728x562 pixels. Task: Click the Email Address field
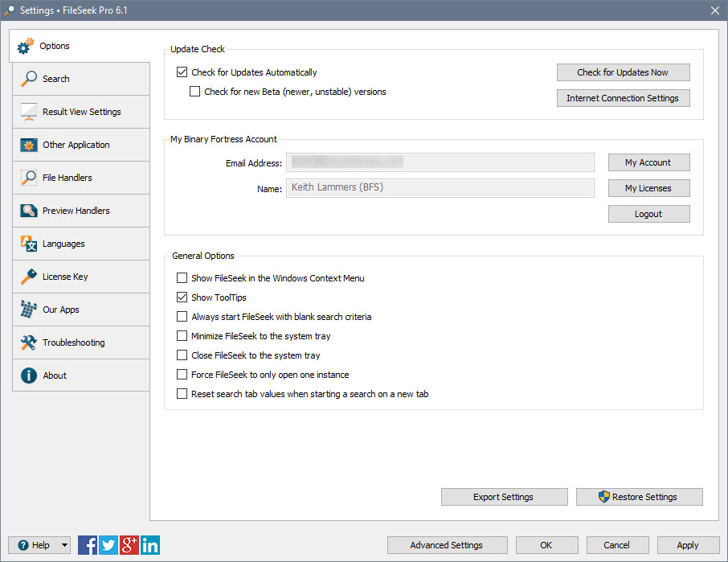click(440, 162)
